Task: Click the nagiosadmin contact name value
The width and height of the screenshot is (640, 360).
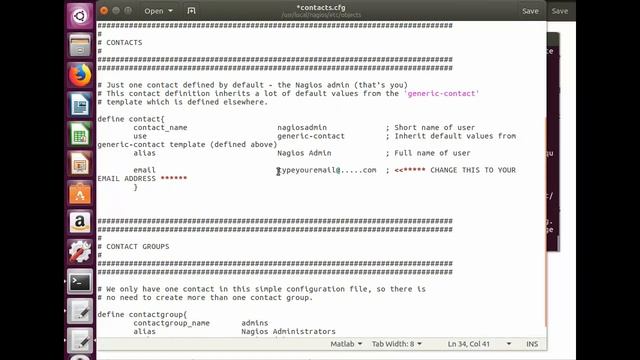Action: click(x=302, y=127)
